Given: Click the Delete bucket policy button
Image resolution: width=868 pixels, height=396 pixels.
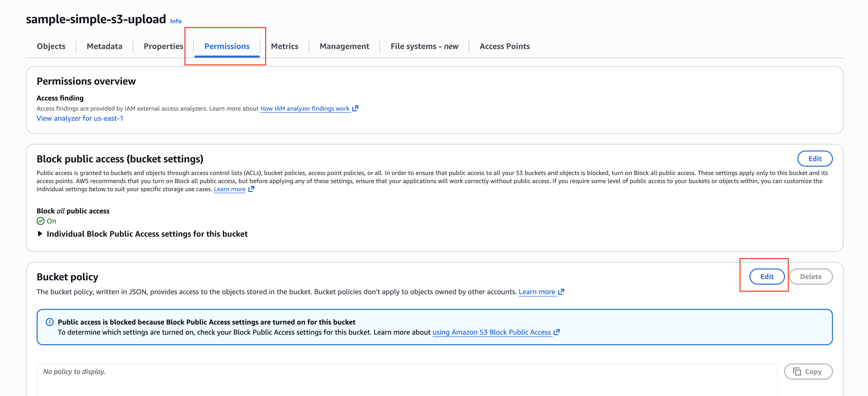Looking at the screenshot, I should point(810,277).
